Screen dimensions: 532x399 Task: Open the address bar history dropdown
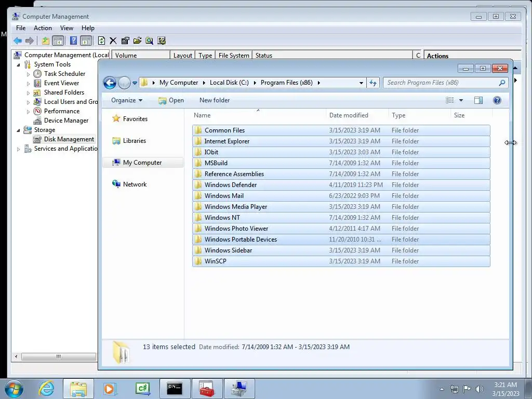tap(361, 83)
